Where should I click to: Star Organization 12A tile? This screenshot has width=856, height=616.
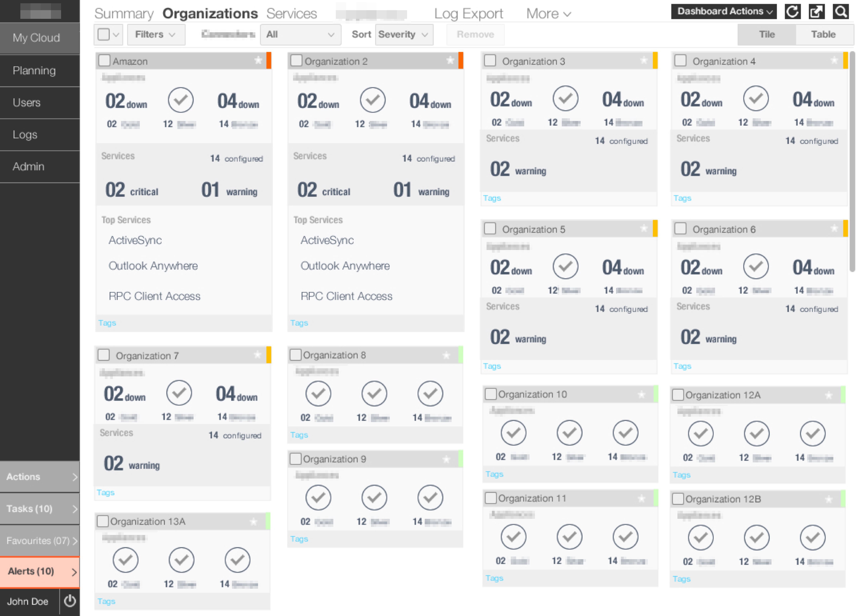tap(829, 395)
